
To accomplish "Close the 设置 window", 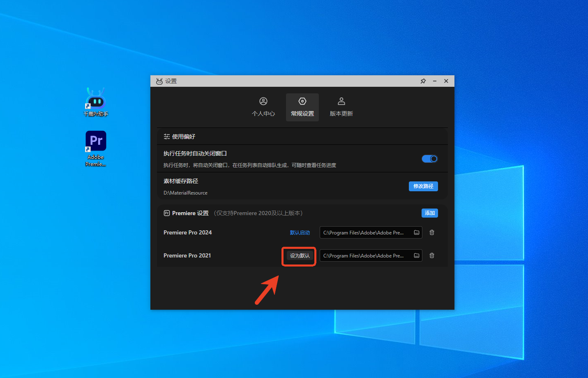I will click(x=446, y=81).
